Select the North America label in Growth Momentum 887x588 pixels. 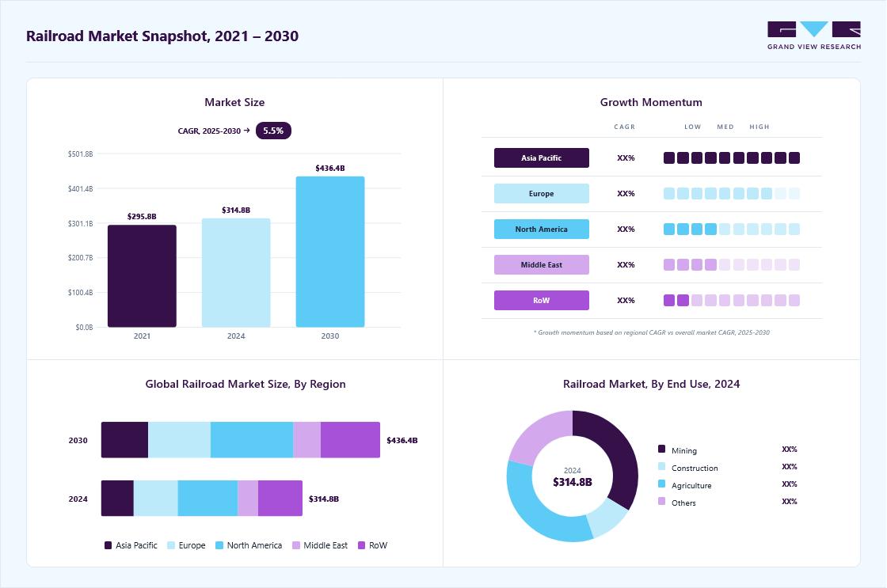(542, 229)
